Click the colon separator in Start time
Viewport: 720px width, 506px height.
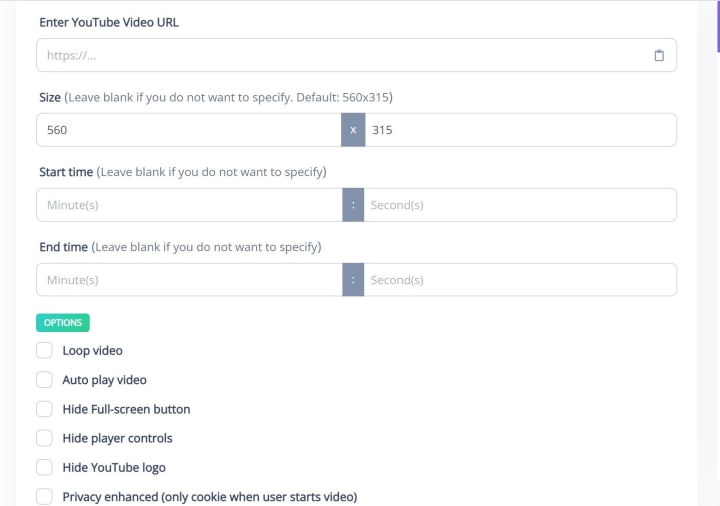coord(353,205)
